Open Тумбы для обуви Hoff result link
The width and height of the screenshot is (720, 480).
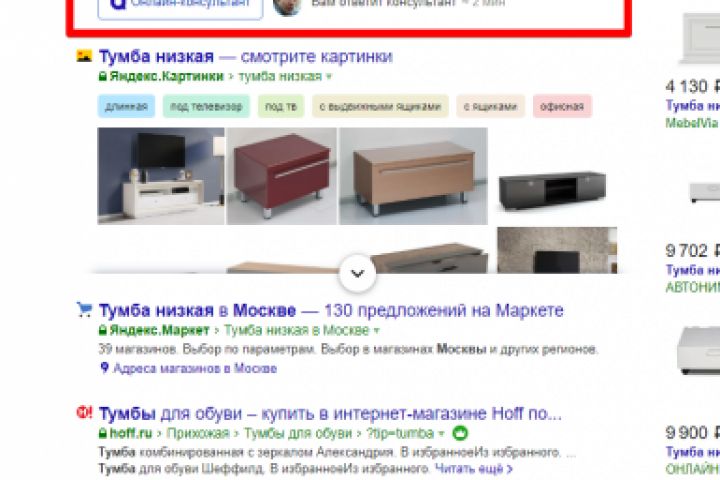(330, 413)
